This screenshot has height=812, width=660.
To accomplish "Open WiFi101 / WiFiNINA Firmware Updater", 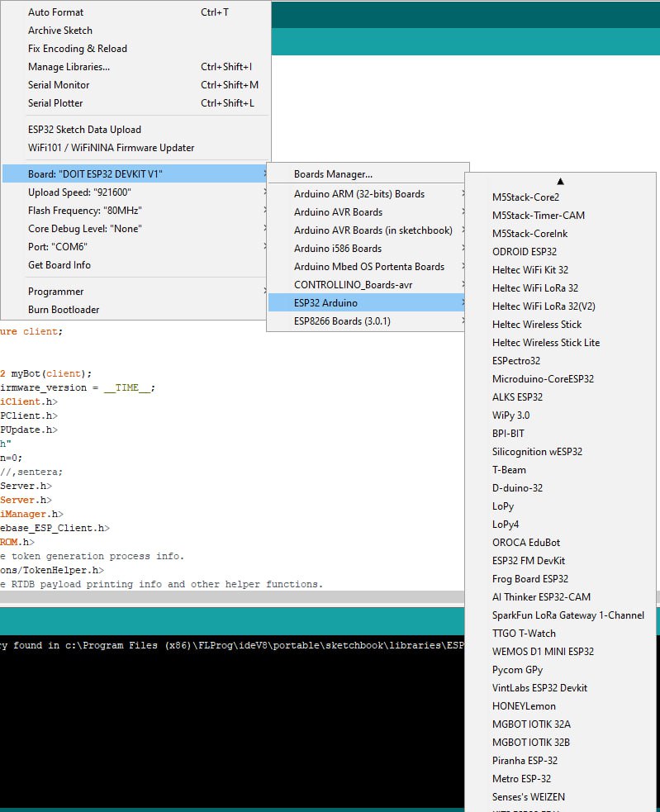I will 135,148.
